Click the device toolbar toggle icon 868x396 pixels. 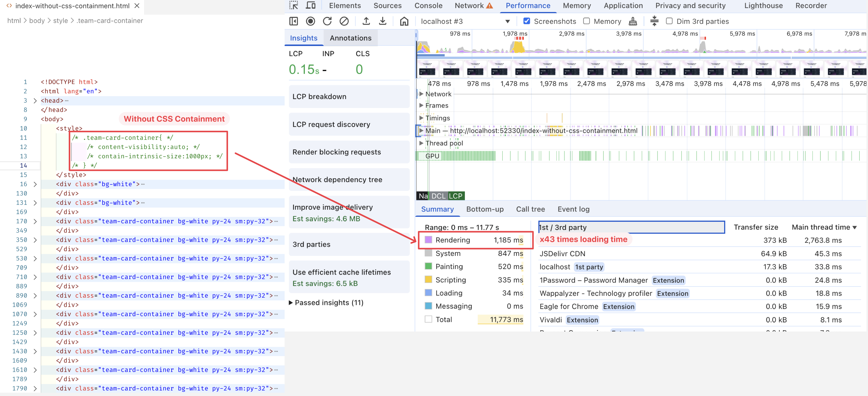tap(310, 5)
